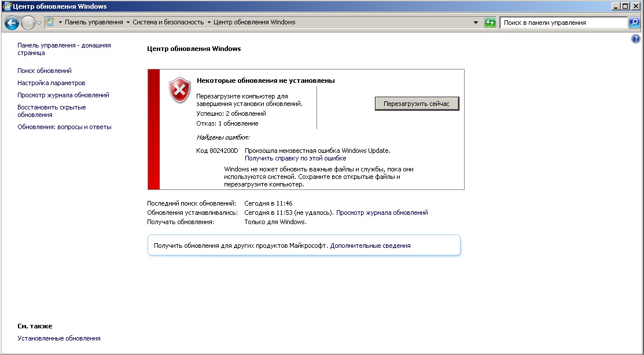Open "Получить справку по этой ошибке" link

click(x=296, y=158)
